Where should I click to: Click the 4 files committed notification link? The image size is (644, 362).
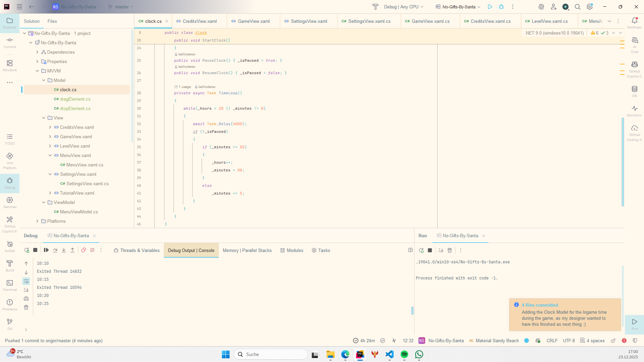tap(540, 305)
